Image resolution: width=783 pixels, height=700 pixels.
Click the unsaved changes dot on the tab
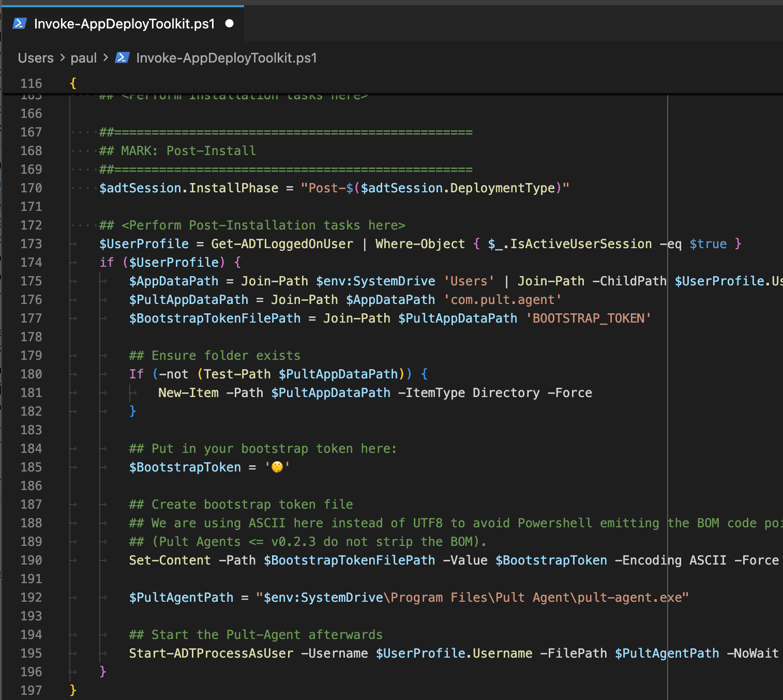pyautogui.click(x=230, y=24)
